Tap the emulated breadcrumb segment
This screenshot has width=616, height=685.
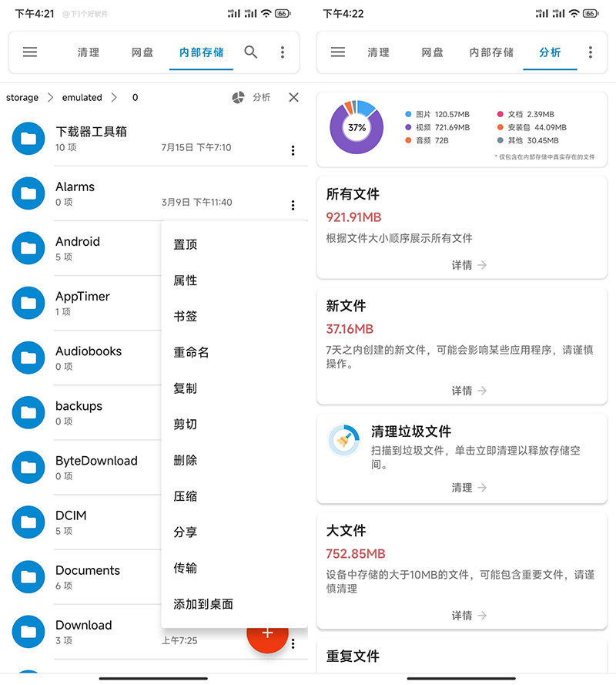click(82, 97)
